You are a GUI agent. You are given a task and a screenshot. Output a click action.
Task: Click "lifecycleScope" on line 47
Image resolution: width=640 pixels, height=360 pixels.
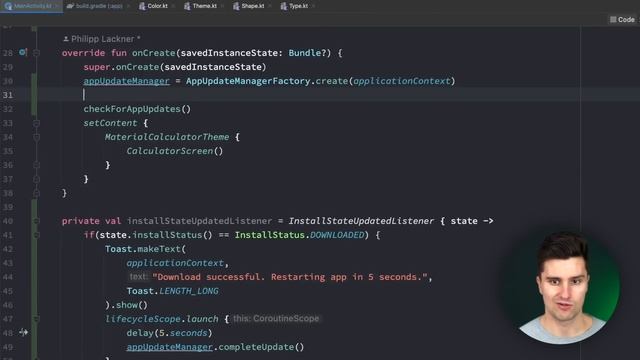(143, 319)
